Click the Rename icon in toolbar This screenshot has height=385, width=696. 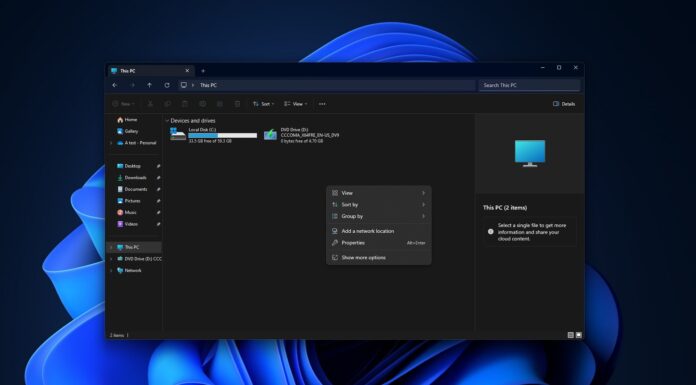pyautogui.click(x=202, y=104)
